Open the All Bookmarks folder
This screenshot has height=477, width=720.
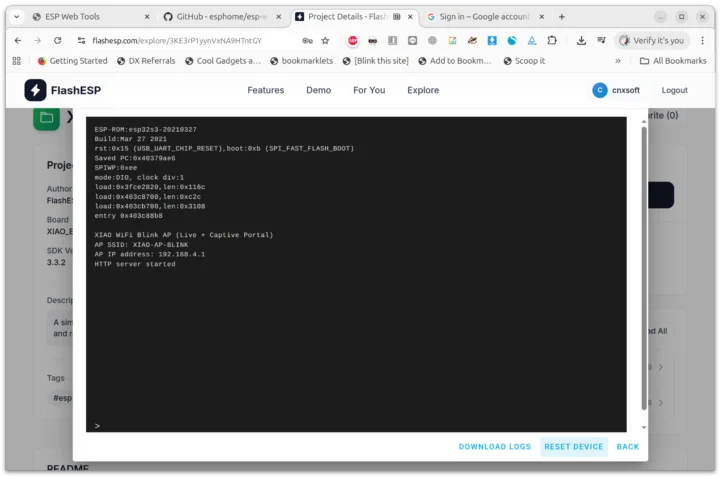tap(673, 61)
